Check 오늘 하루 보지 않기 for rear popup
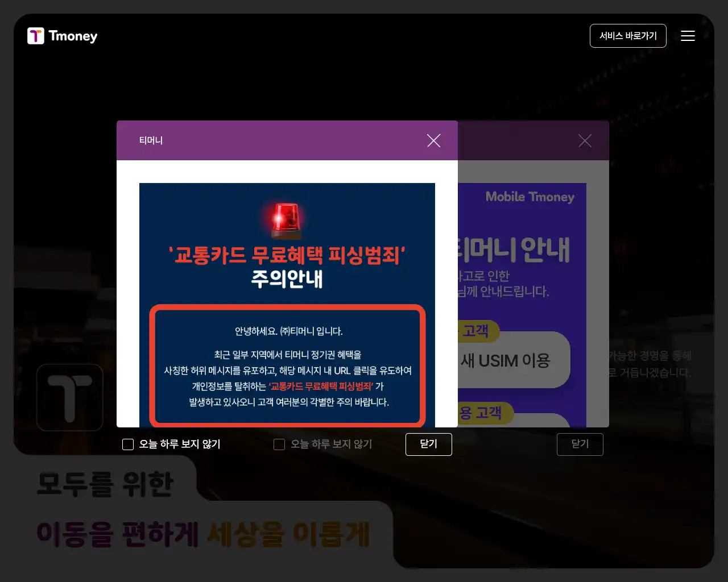Viewport: 728px width, 582px height. tap(279, 444)
